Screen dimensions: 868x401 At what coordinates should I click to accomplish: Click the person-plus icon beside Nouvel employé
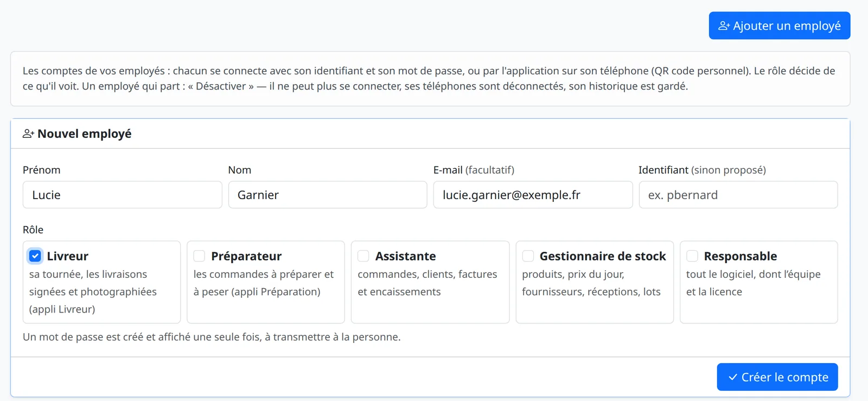pos(28,133)
